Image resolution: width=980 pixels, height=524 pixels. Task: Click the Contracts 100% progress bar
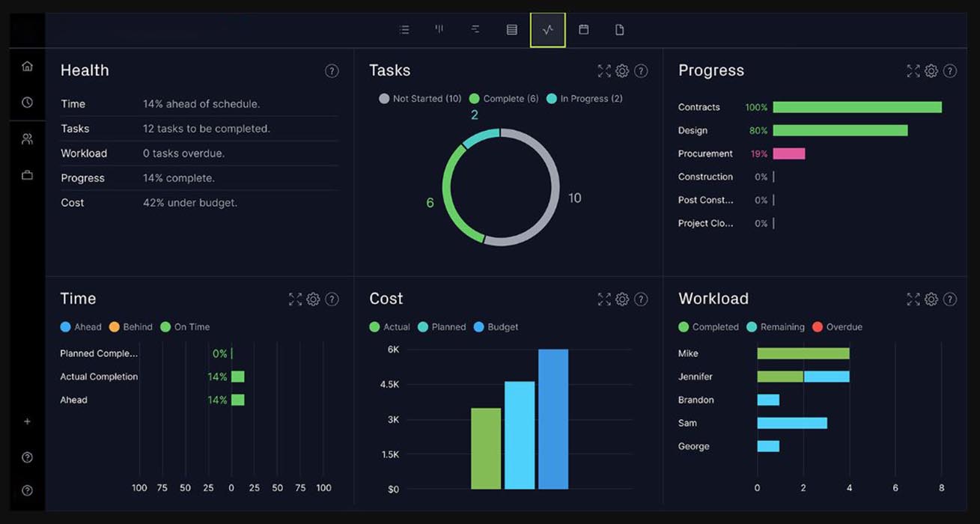(x=857, y=107)
